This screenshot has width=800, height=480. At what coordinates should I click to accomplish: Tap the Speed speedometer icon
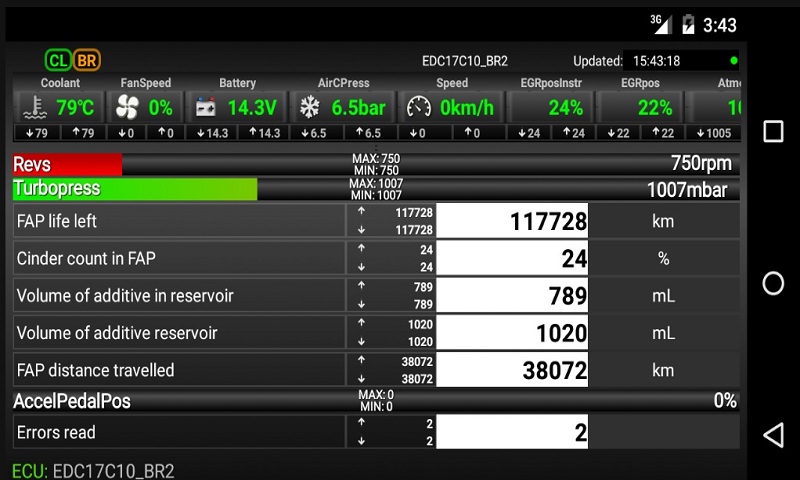tap(418, 108)
